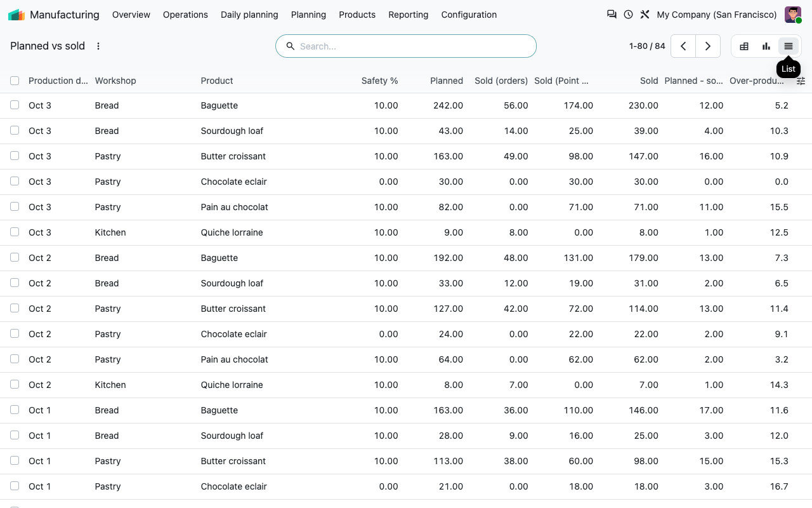
Task: Check the Oct 3 Baguette row checkbox
Action: (x=15, y=105)
